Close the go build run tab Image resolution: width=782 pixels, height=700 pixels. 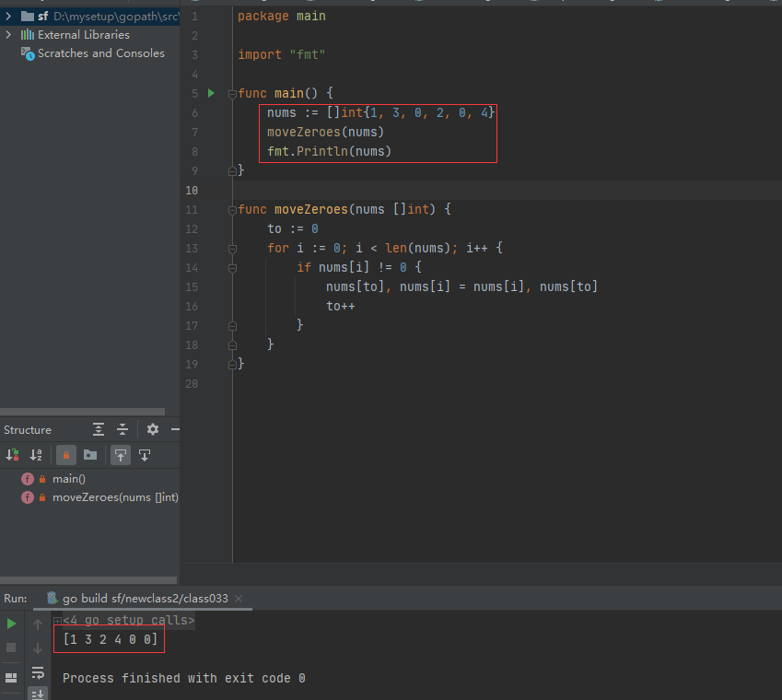[239, 599]
